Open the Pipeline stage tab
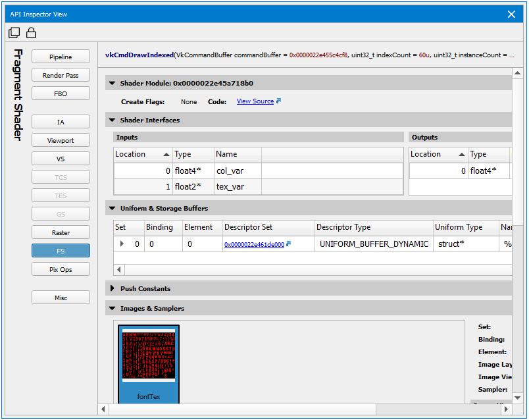 pos(61,57)
